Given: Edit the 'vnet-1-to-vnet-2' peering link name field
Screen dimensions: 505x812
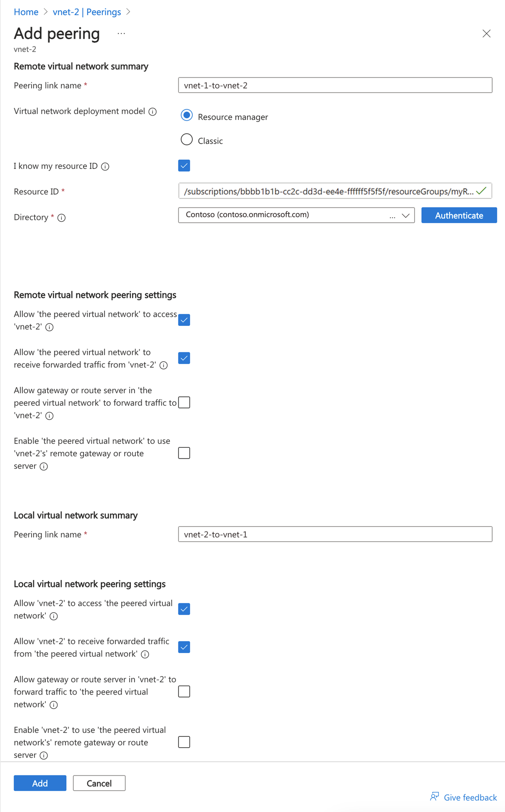Looking at the screenshot, I should pos(335,85).
